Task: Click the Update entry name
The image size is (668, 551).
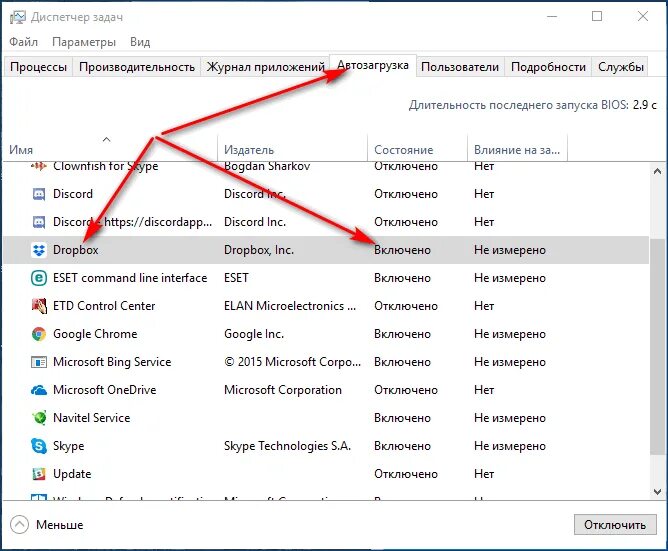Action: (x=72, y=474)
